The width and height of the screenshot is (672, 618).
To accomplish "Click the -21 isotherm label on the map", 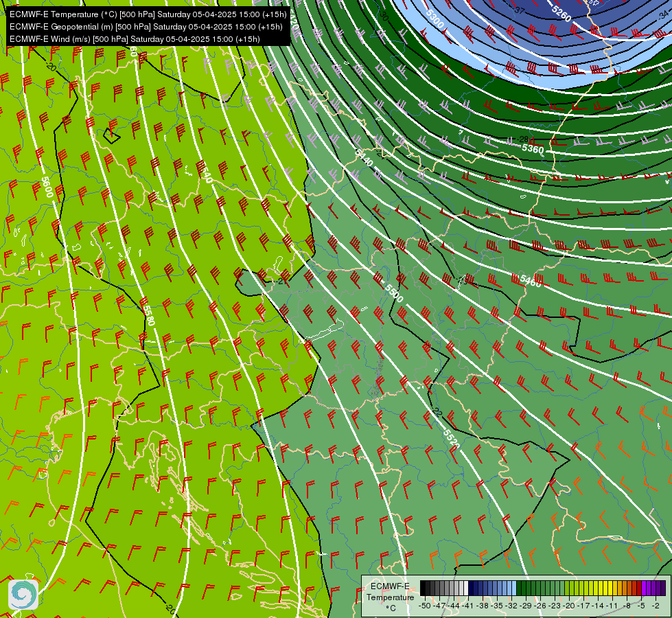I will coord(281,281).
